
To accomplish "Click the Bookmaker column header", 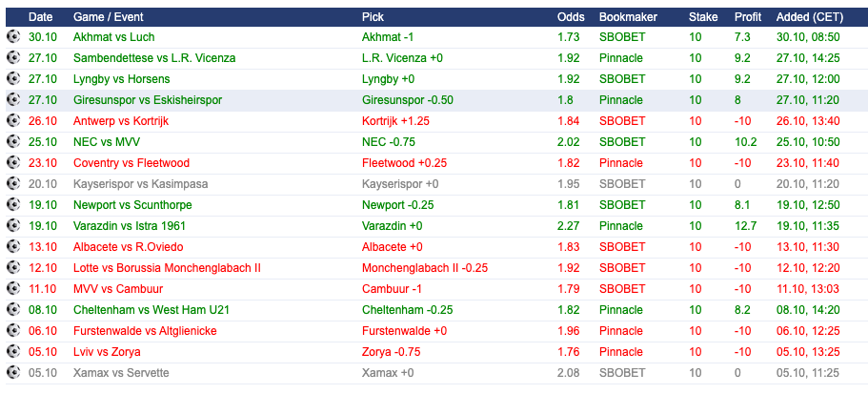I will (x=628, y=17).
